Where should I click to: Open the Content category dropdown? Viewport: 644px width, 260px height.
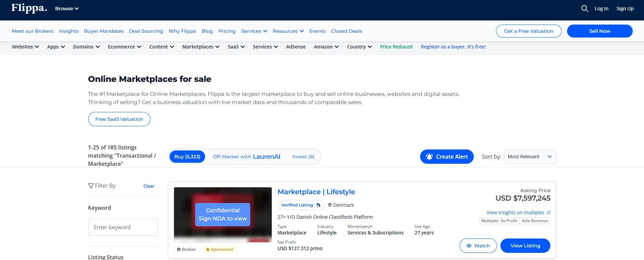162,47
